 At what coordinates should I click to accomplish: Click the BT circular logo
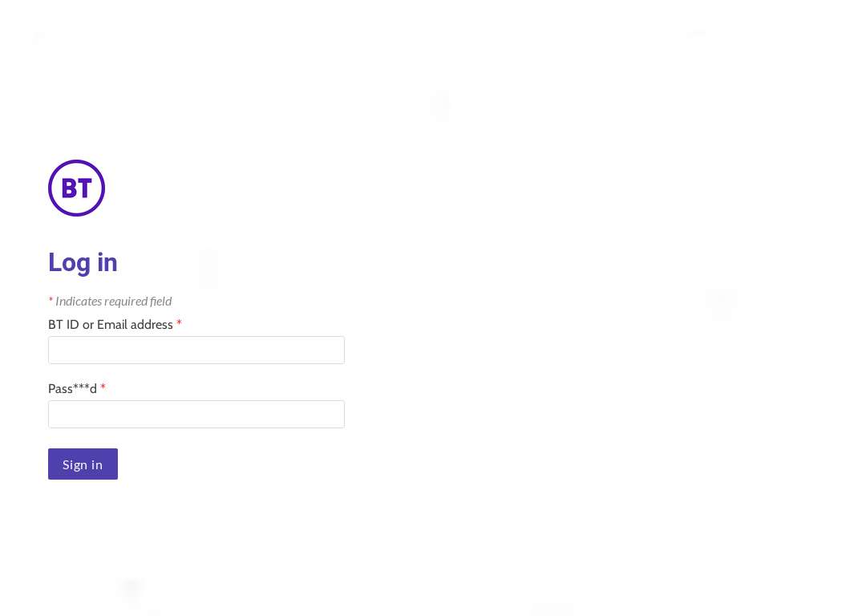pyautogui.click(x=76, y=188)
